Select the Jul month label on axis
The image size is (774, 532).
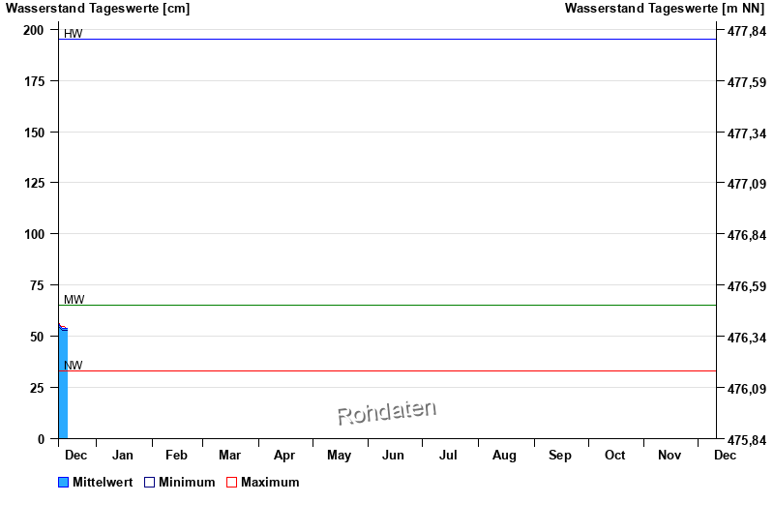pyautogui.click(x=448, y=456)
